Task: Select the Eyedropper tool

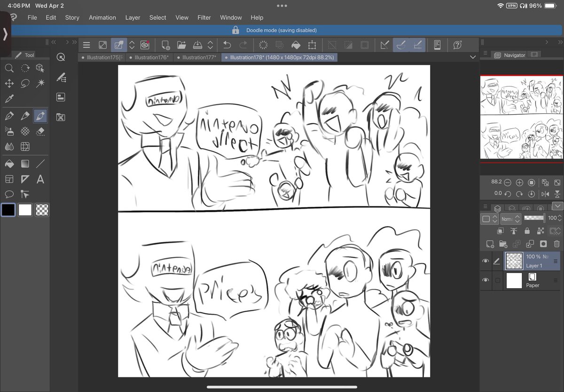Action: [9, 99]
